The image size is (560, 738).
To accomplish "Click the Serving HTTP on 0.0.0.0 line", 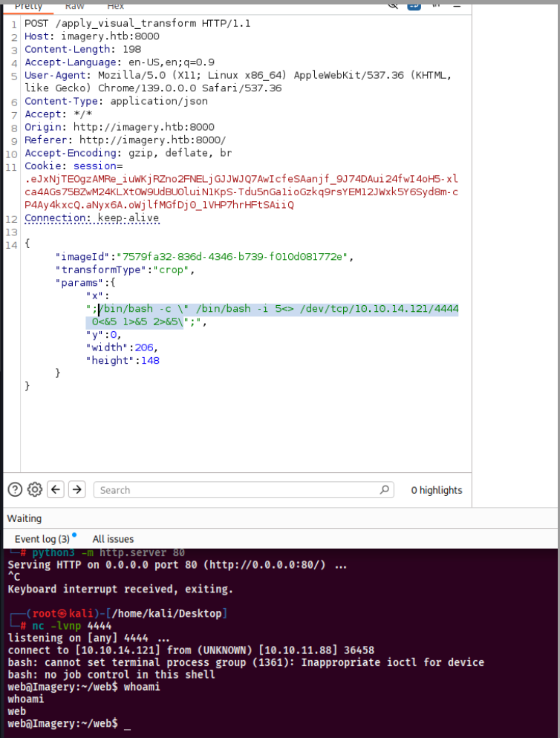I will 178,564.
